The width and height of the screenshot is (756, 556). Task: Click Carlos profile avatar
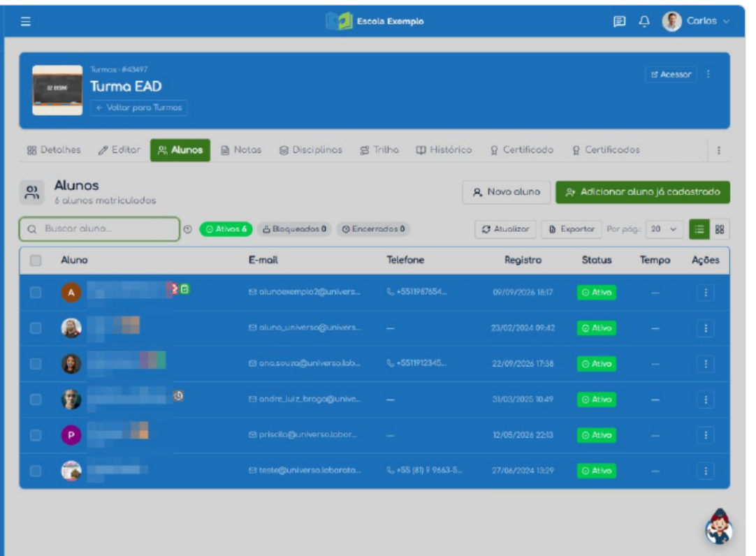(x=671, y=21)
